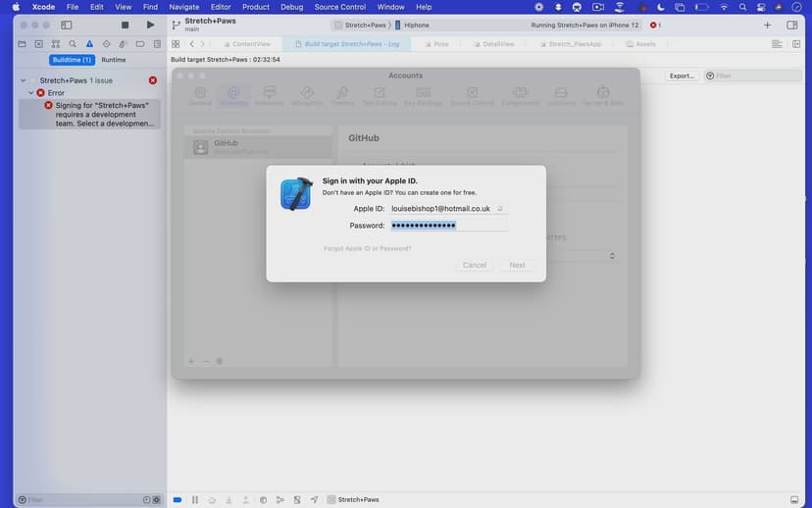Click the simulate location arrow icon
The width and height of the screenshot is (812, 508).
314,500
